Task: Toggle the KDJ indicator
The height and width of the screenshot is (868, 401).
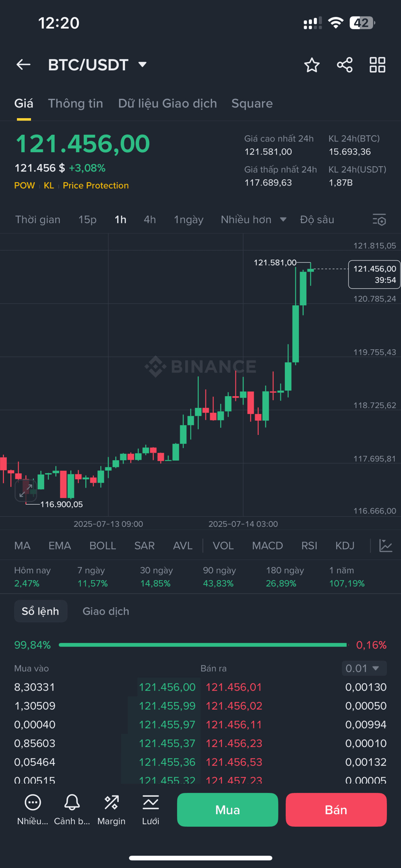Action: click(x=345, y=545)
